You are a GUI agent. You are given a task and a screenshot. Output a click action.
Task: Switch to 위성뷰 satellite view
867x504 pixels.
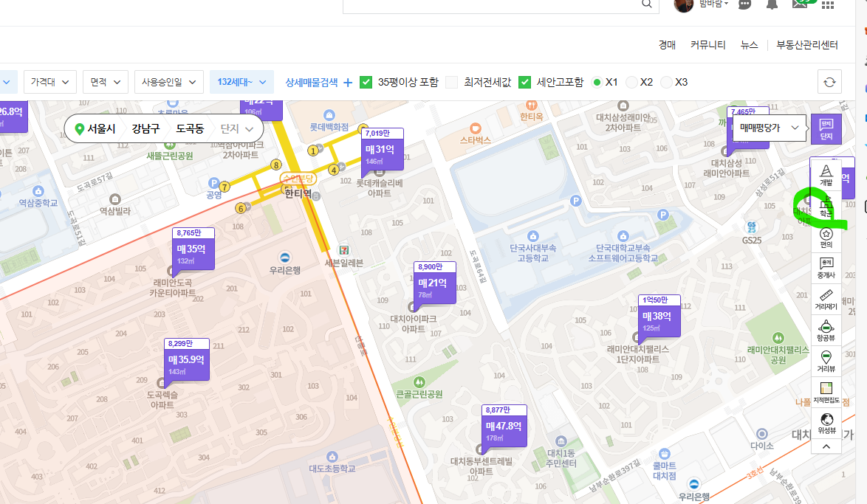coord(826,424)
